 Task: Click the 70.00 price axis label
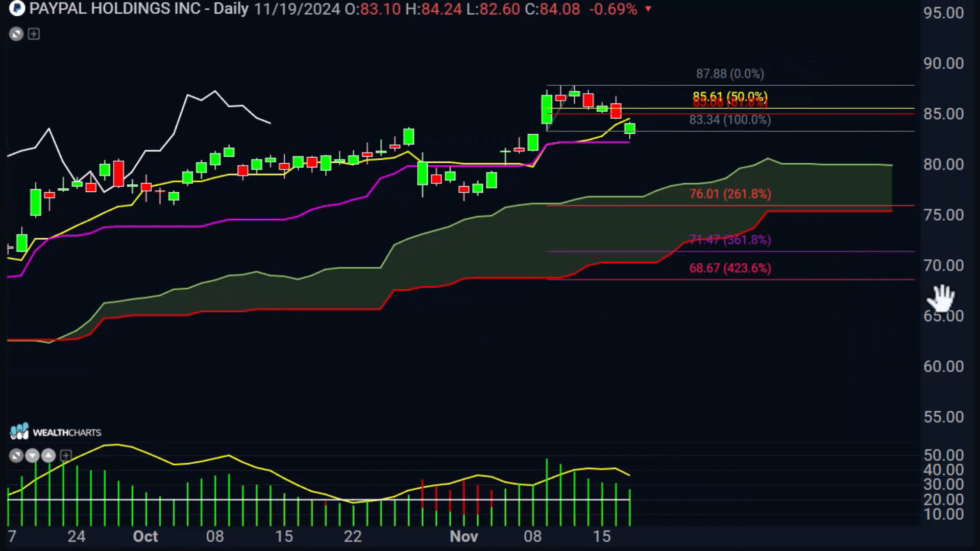pos(944,265)
